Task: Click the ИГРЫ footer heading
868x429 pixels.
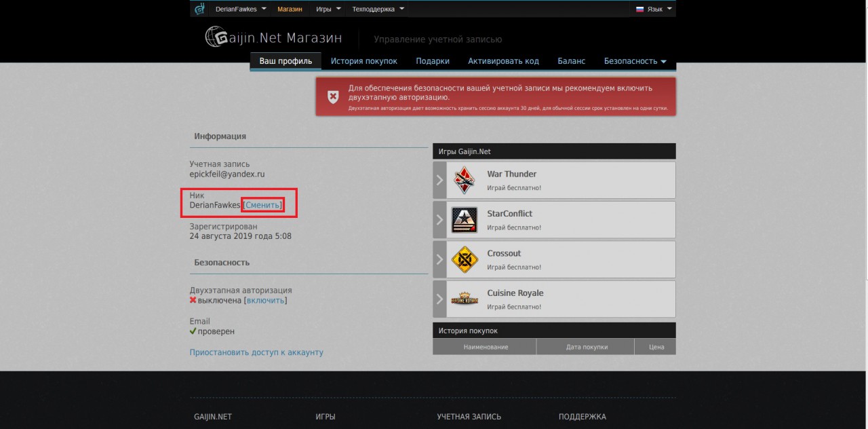Action: click(325, 417)
